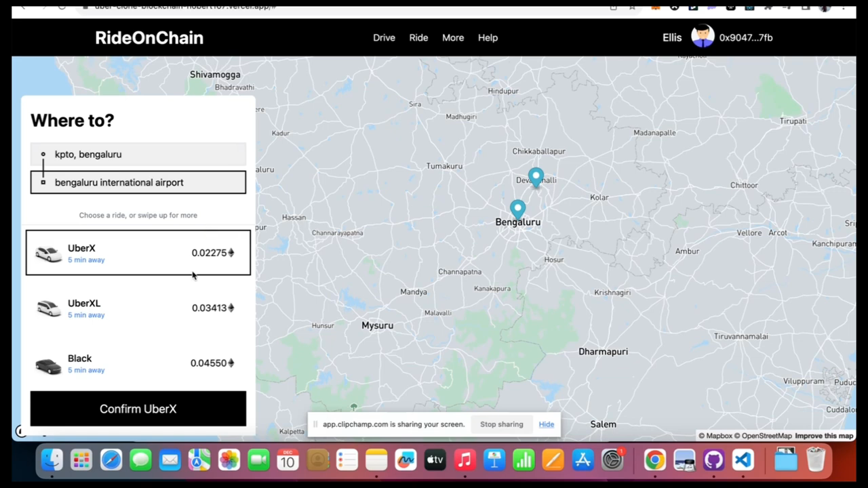Click '5 min away' under UberXL
This screenshot has width=868, height=488.
click(86, 315)
